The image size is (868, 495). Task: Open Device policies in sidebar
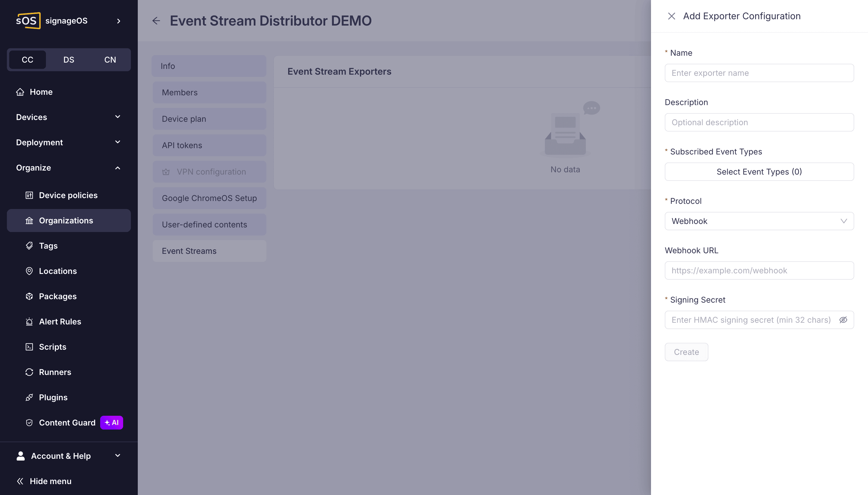click(x=69, y=195)
